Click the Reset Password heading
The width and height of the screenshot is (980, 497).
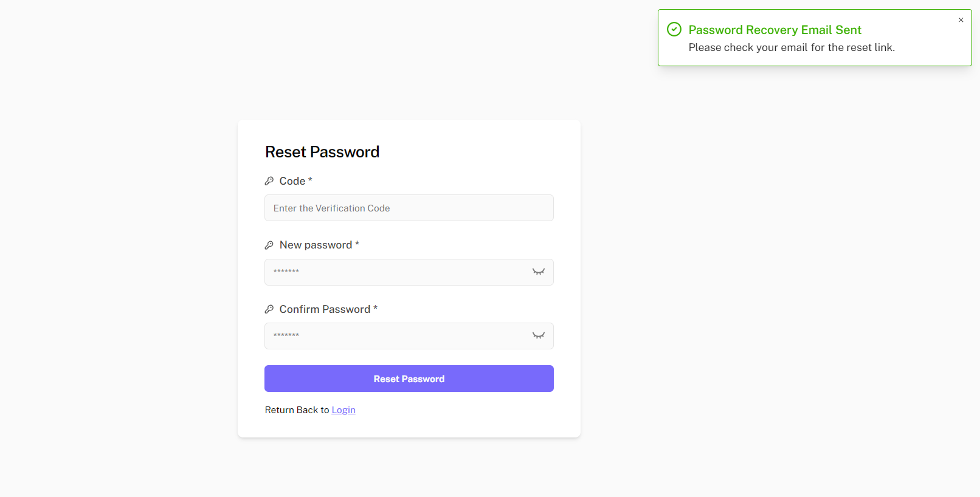pyautogui.click(x=322, y=152)
